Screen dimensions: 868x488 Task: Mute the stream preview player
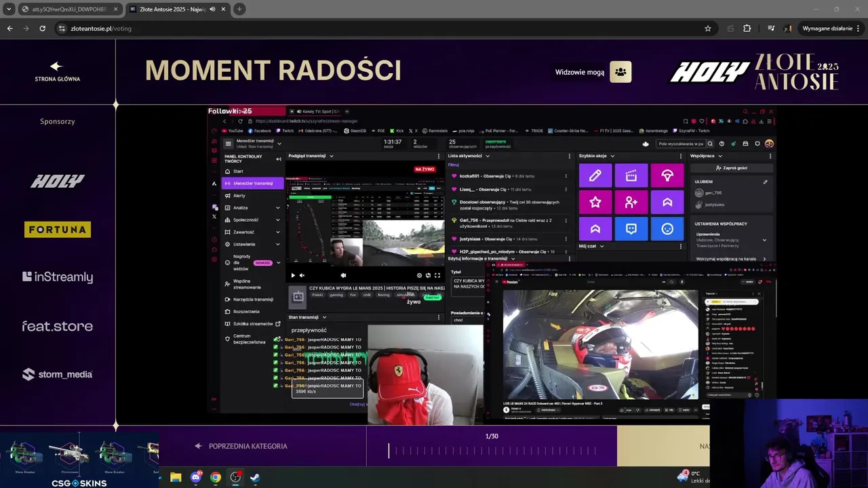(x=302, y=275)
